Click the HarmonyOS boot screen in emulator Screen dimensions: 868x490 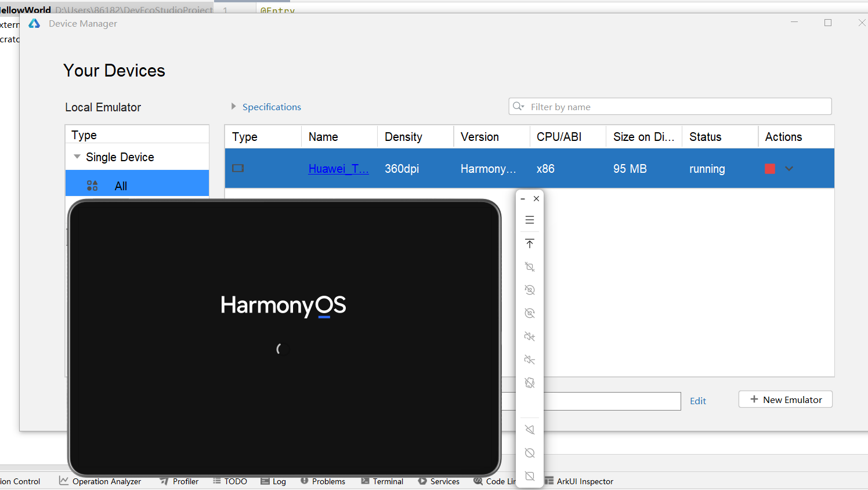pyautogui.click(x=284, y=338)
